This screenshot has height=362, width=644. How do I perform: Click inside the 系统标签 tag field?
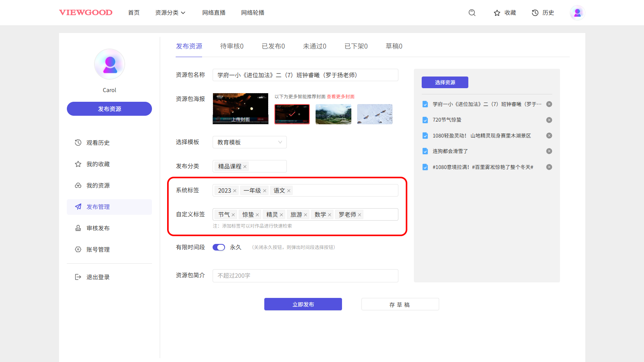click(x=305, y=190)
